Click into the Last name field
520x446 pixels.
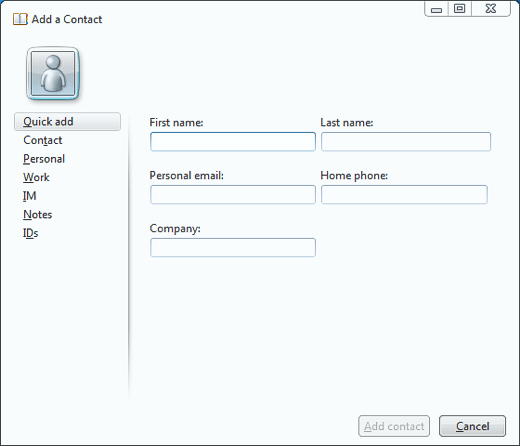pyautogui.click(x=406, y=142)
